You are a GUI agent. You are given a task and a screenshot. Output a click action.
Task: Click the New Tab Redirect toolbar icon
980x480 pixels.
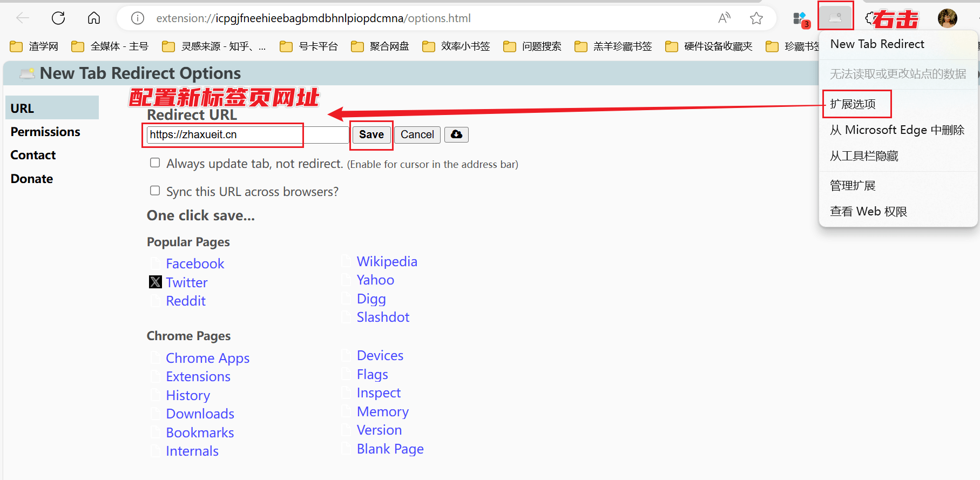coord(835,18)
